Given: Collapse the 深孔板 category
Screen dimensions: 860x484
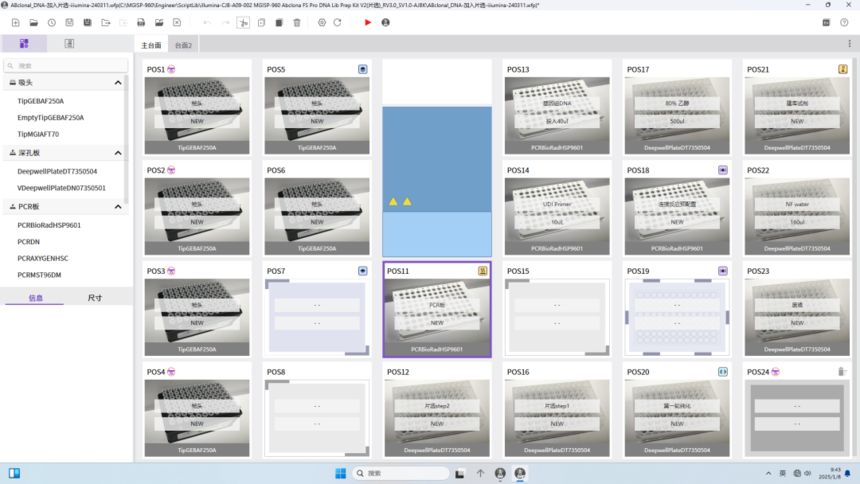Looking at the screenshot, I should pyautogui.click(x=118, y=153).
